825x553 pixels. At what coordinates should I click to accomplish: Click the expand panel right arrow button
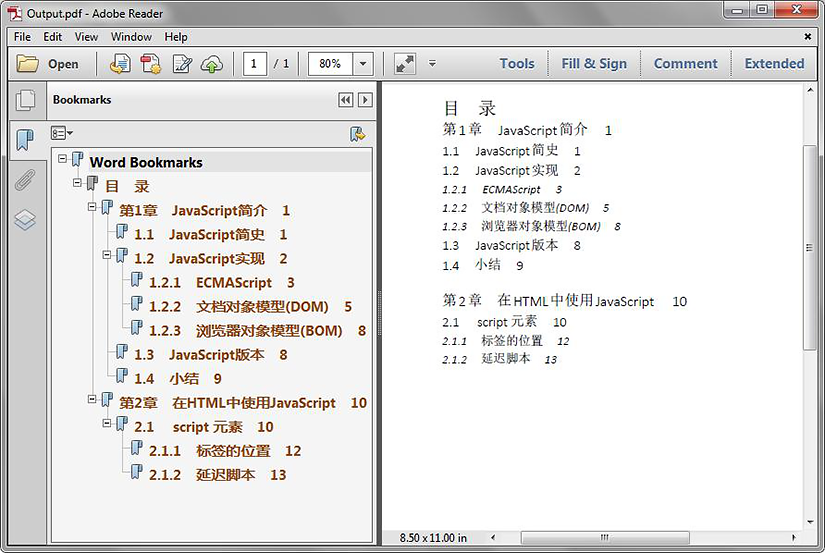coord(365,100)
